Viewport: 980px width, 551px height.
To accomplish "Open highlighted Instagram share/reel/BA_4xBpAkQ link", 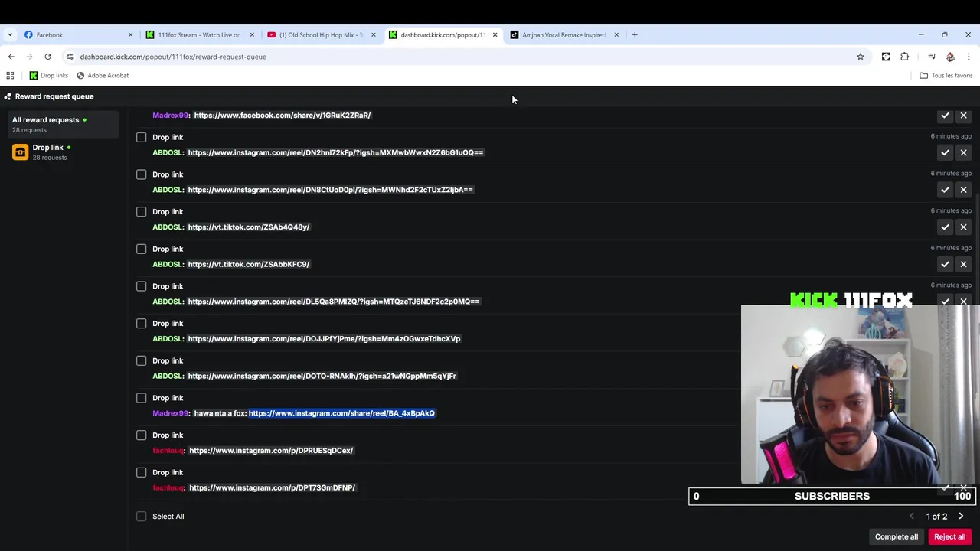I will (341, 413).
